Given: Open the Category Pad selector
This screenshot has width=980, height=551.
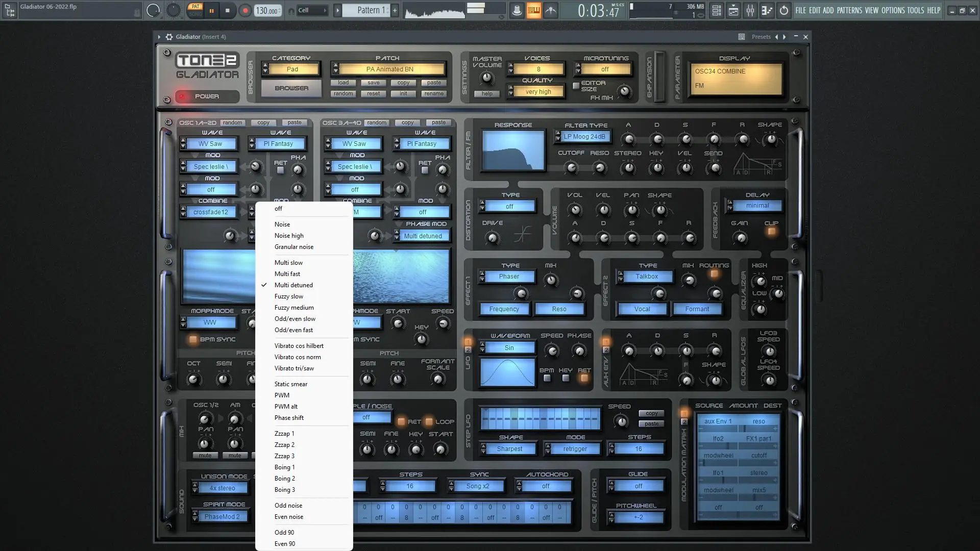Looking at the screenshot, I should coord(292,69).
